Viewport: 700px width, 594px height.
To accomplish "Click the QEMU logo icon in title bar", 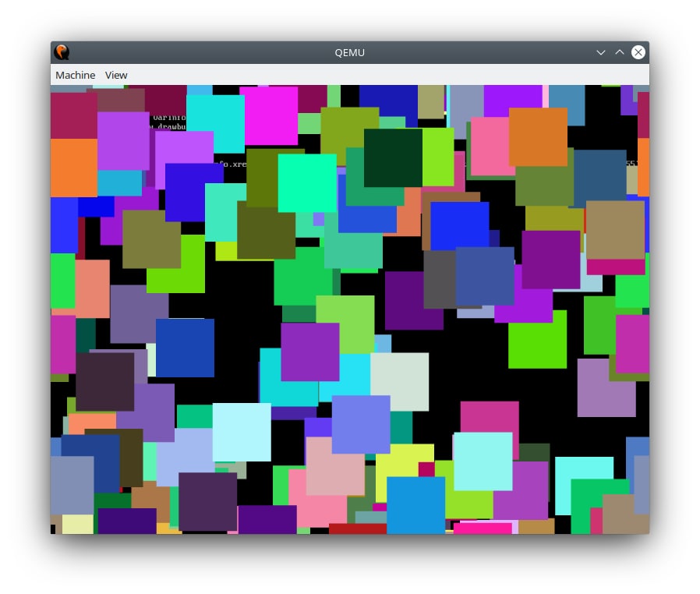I will [62, 52].
